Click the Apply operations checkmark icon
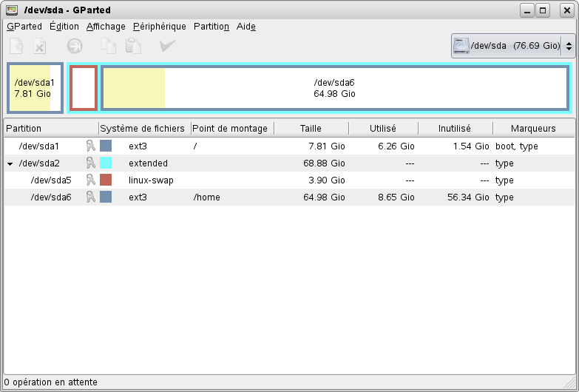 click(167, 46)
